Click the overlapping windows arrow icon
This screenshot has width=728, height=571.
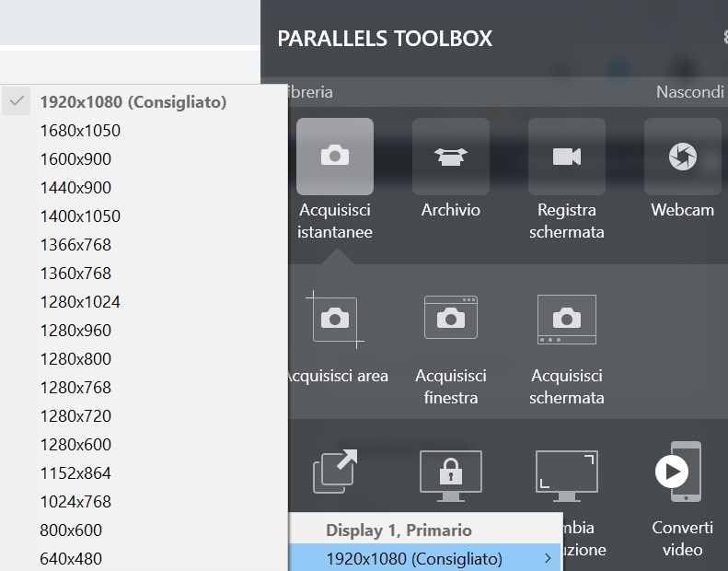335,472
